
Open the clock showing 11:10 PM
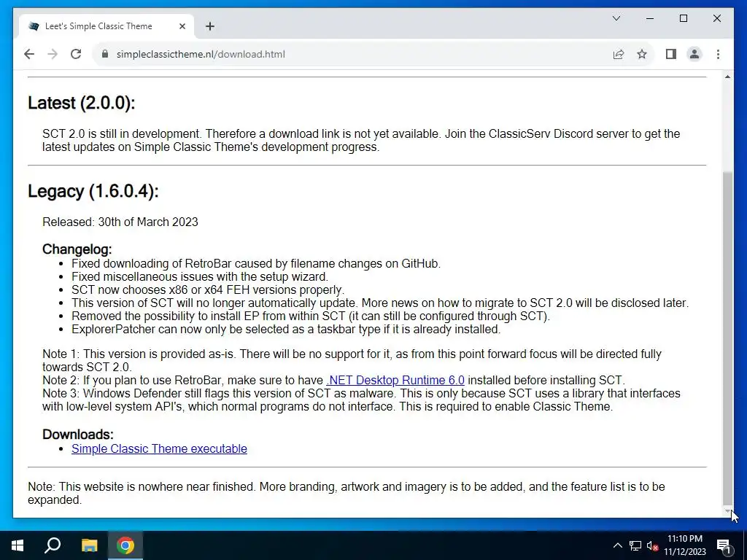pos(685,545)
